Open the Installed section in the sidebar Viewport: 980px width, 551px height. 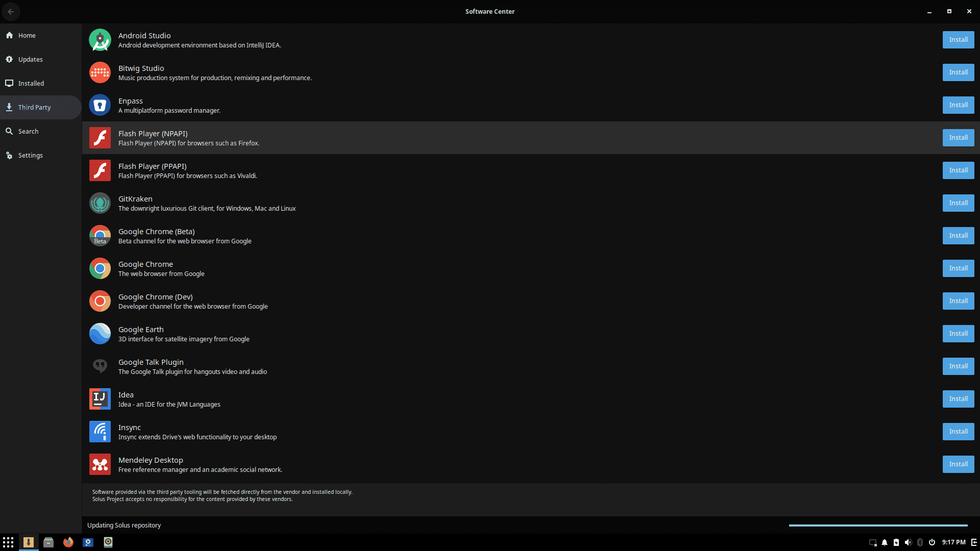click(x=31, y=83)
